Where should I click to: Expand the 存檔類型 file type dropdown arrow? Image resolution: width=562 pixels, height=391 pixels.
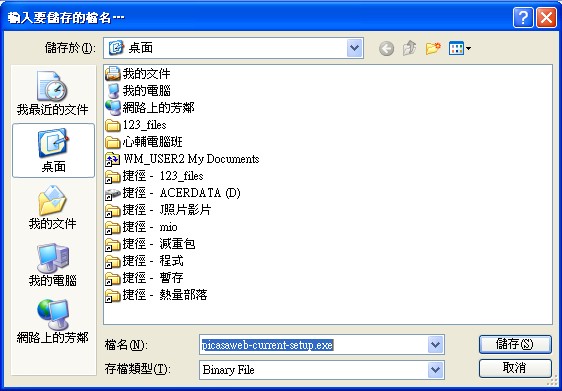435,369
